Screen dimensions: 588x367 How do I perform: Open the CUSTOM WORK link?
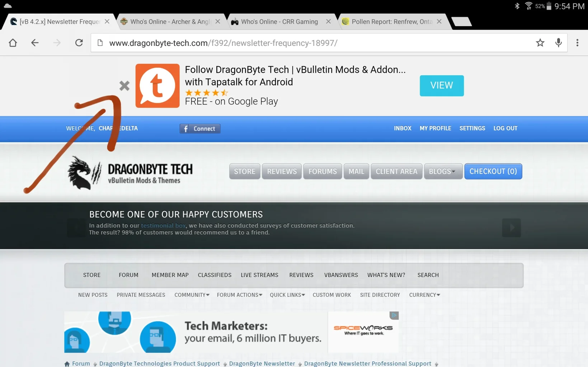tap(332, 295)
